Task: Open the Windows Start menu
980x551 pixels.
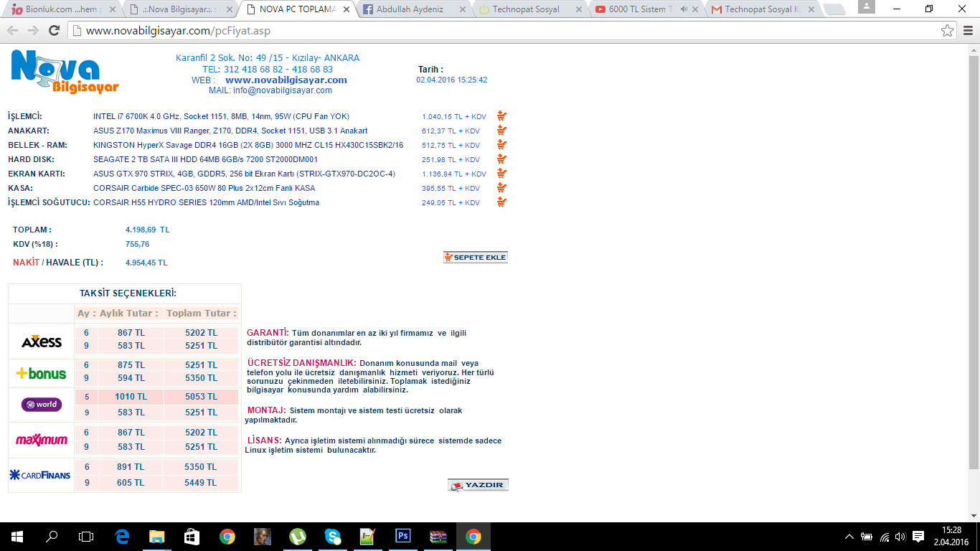Action: pos(17,536)
